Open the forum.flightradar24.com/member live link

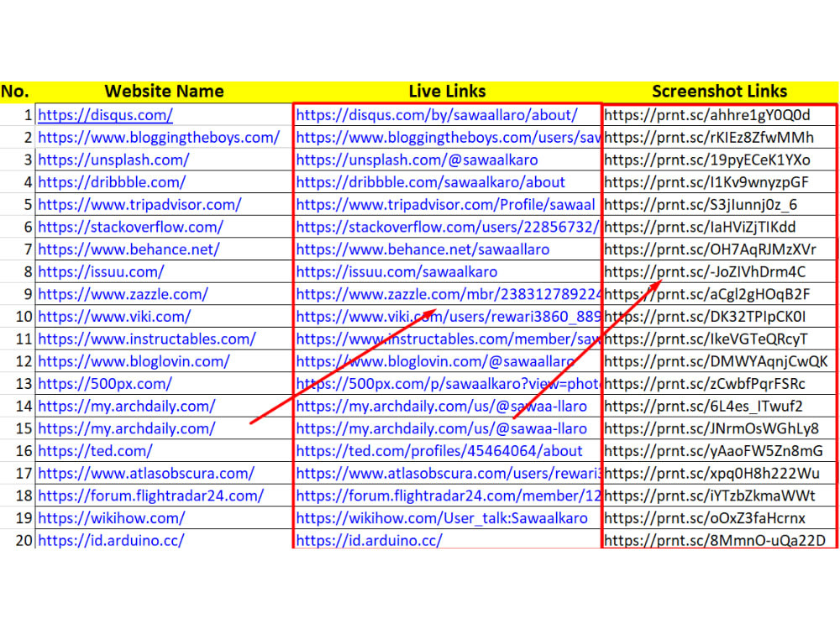tap(448, 496)
